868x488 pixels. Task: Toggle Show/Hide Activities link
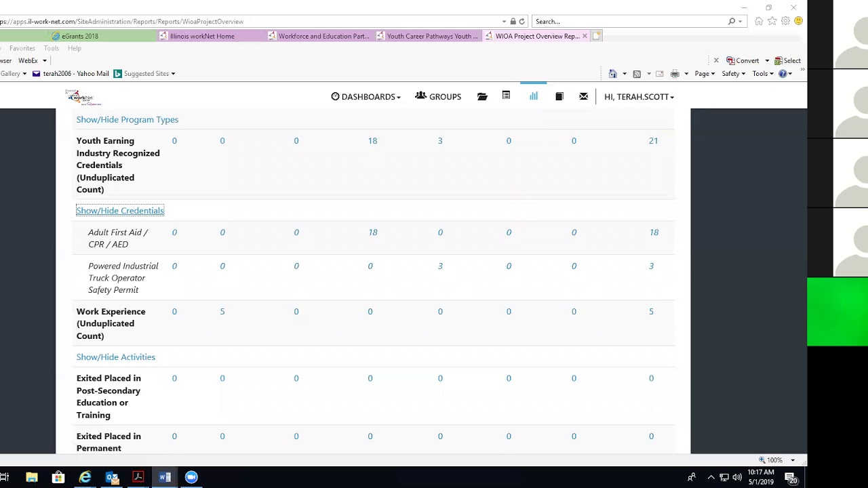point(116,357)
